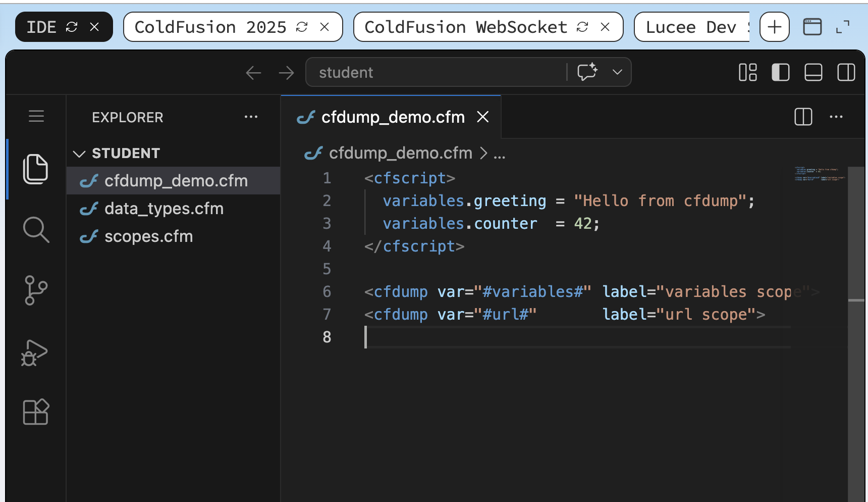Click the student command center search field
Image resolution: width=868 pixels, height=502 pixels.
[x=437, y=72]
